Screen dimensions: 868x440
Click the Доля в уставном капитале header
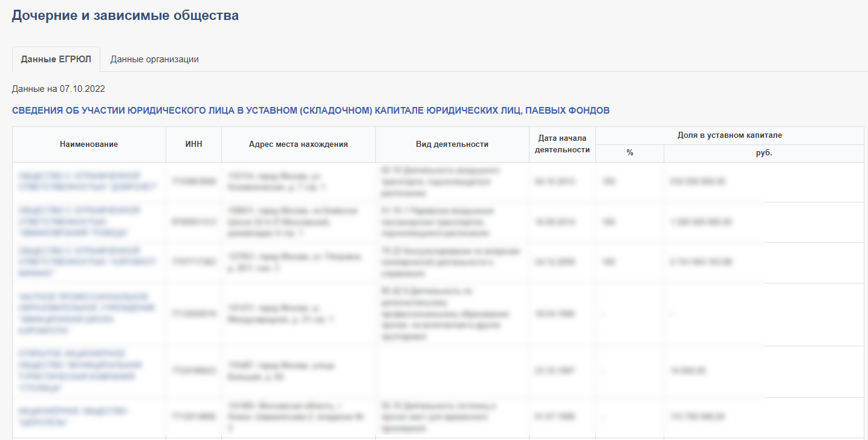(x=730, y=135)
